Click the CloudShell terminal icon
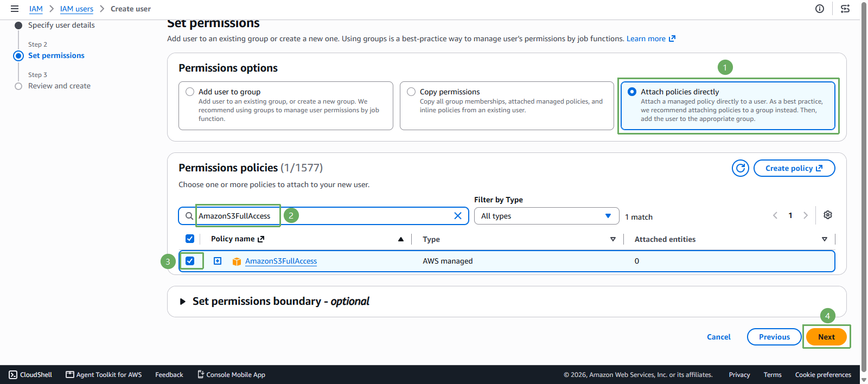Screen dimensions: 868x384 (x=13, y=375)
